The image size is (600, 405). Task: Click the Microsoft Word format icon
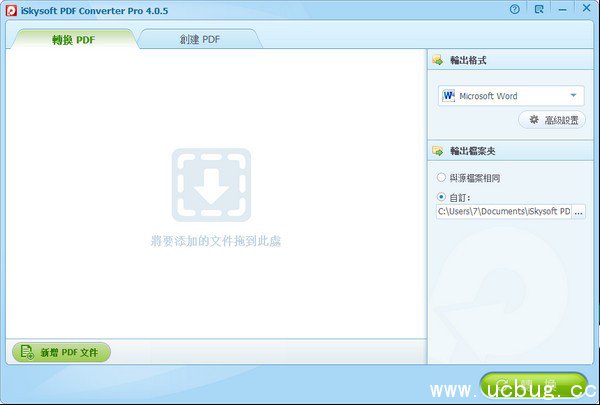[448, 96]
